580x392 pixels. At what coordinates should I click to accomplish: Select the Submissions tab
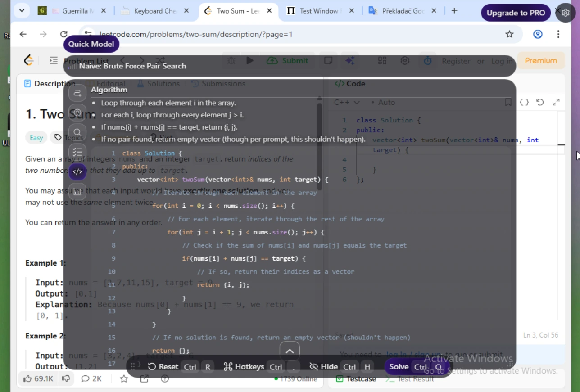218,83
